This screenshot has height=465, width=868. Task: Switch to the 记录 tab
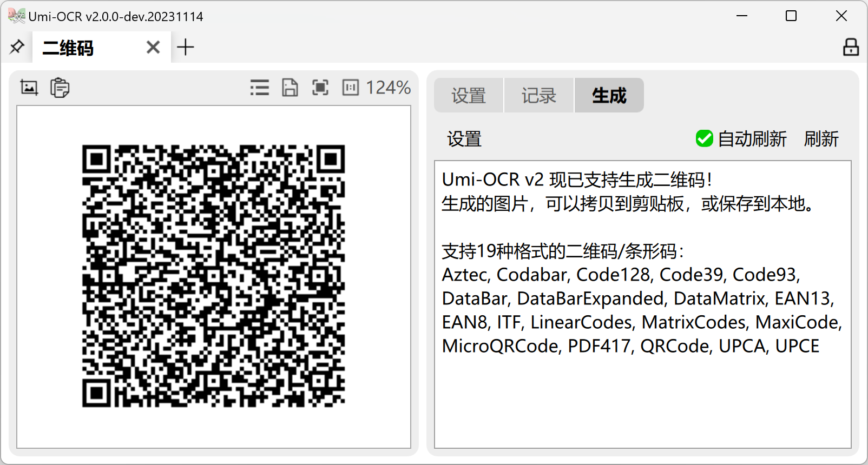(x=539, y=95)
